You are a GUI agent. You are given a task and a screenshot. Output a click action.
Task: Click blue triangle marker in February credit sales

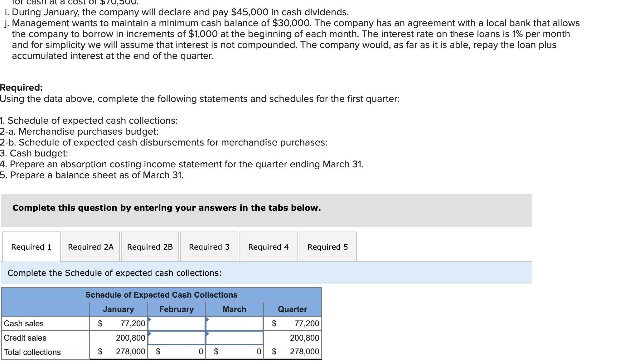[x=150, y=333]
